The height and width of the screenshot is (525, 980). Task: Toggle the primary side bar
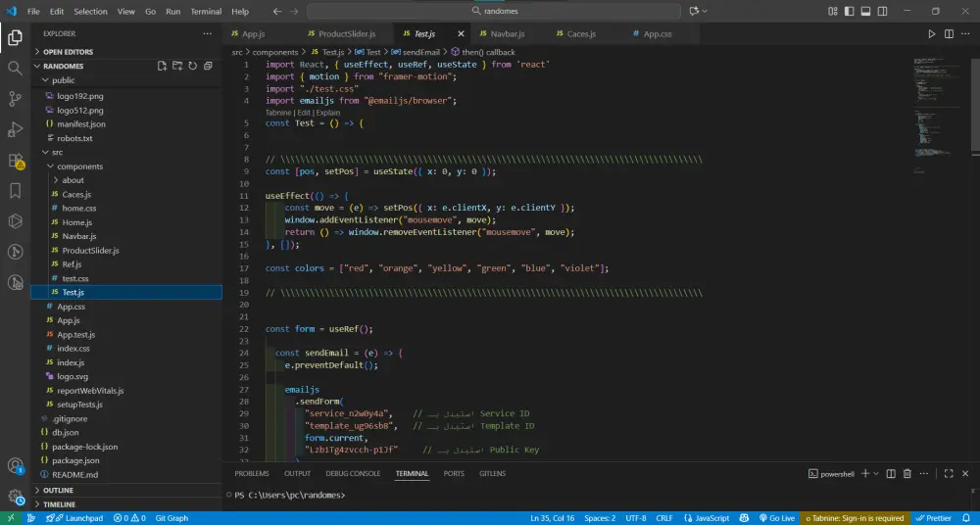[x=850, y=11]
